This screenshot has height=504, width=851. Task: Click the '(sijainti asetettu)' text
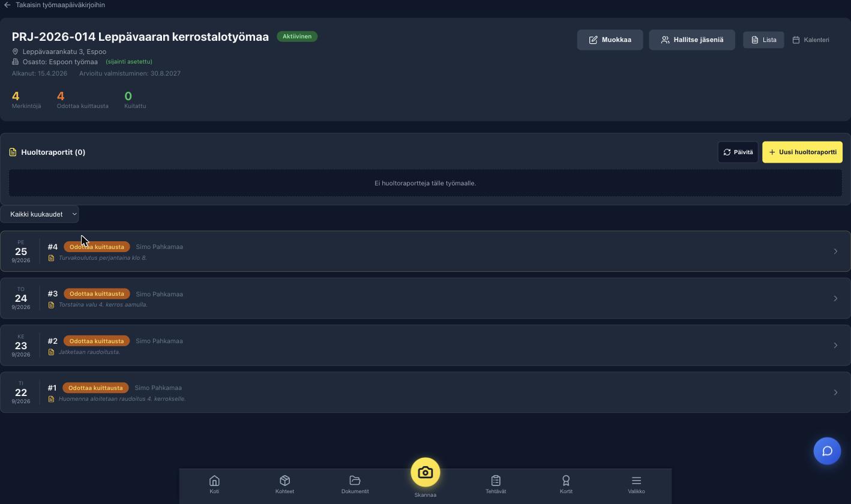point(129,62)
